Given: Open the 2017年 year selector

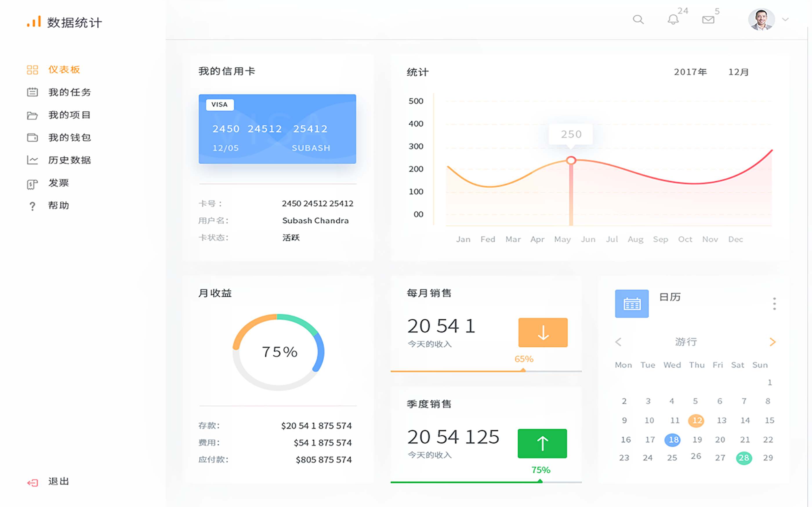Looking at the screenshot, I should click(690, 72).
